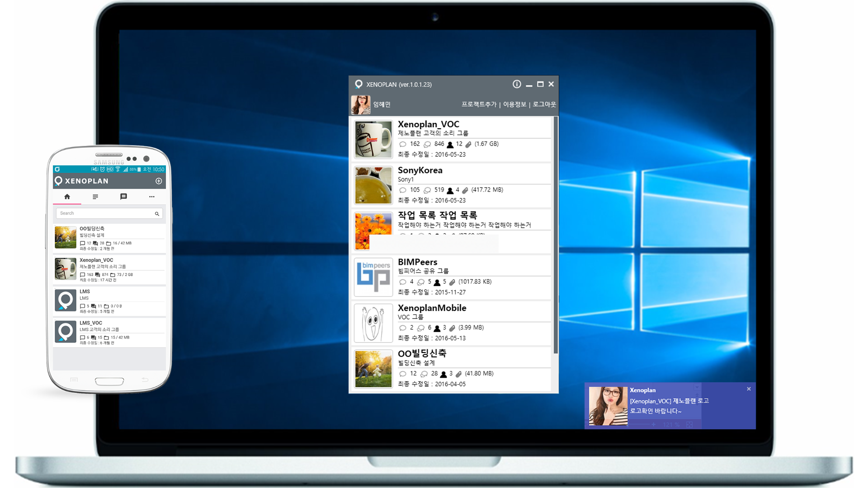Viewport: 868px width, 488px height.
Task: Open the XenoplanMobile project title
Action: [432, 308]
